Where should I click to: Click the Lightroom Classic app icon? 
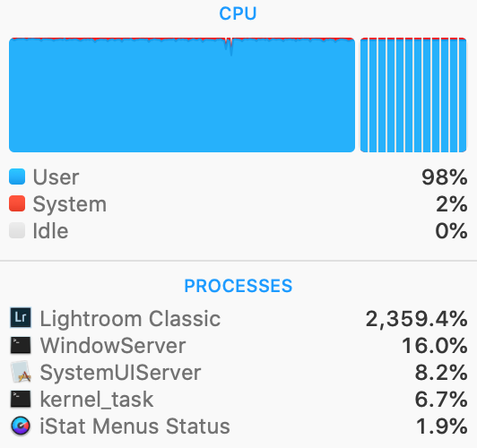(x=21, y=318)
